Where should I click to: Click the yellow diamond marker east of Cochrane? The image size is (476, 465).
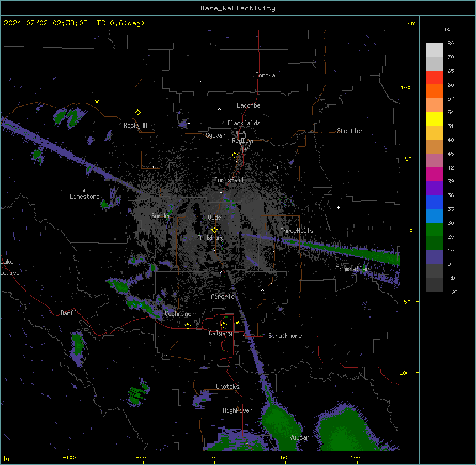coord(188,326)
